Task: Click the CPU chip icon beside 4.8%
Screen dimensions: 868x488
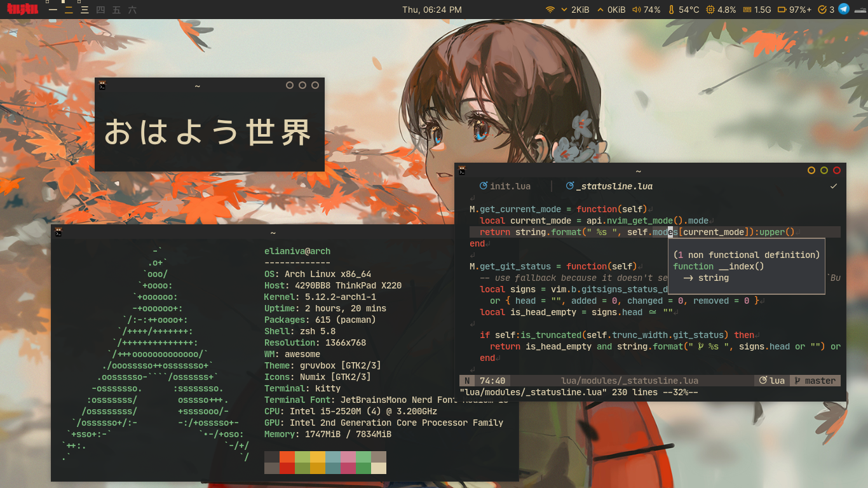Action: tap(710, 10)
